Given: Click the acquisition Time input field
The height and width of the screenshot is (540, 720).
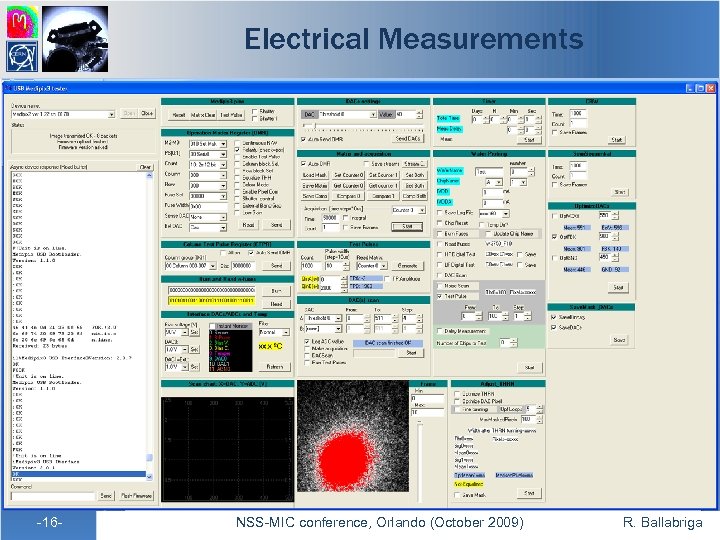Looking at the screenshot, I should (330, 218).
